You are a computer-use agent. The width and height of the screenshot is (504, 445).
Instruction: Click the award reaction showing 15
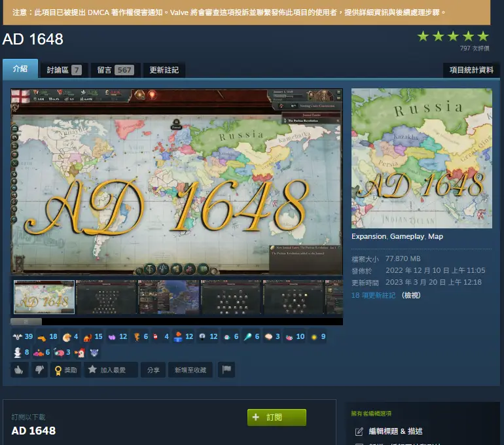pyautogui.click(x=93, y=336)
